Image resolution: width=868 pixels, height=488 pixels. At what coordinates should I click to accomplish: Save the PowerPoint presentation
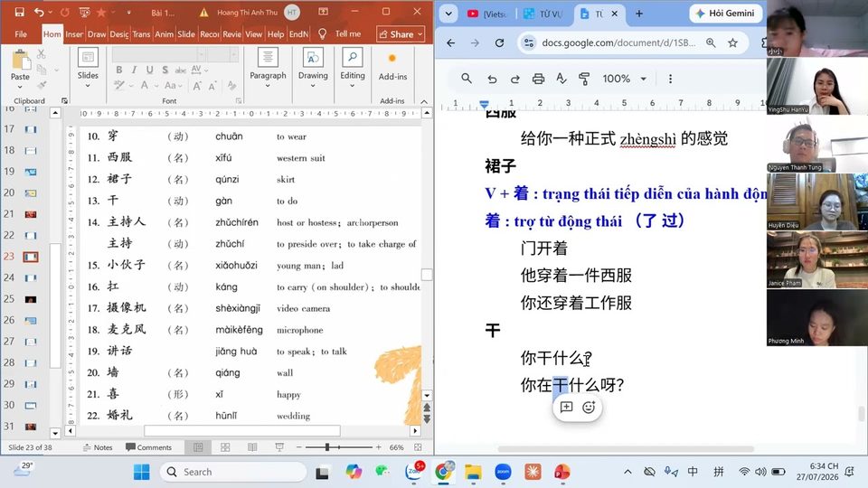click(x=19, y=12)
